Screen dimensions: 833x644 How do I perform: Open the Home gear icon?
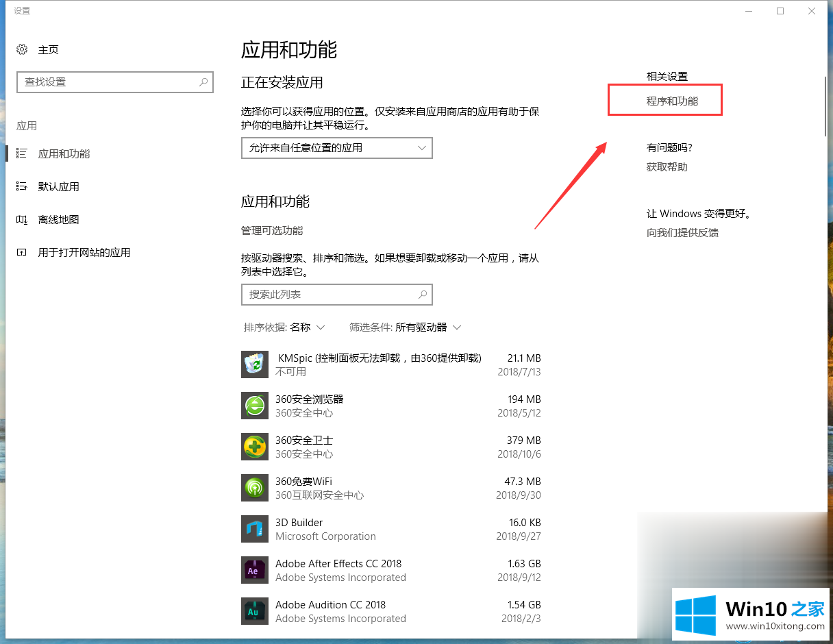click(22, 49)
